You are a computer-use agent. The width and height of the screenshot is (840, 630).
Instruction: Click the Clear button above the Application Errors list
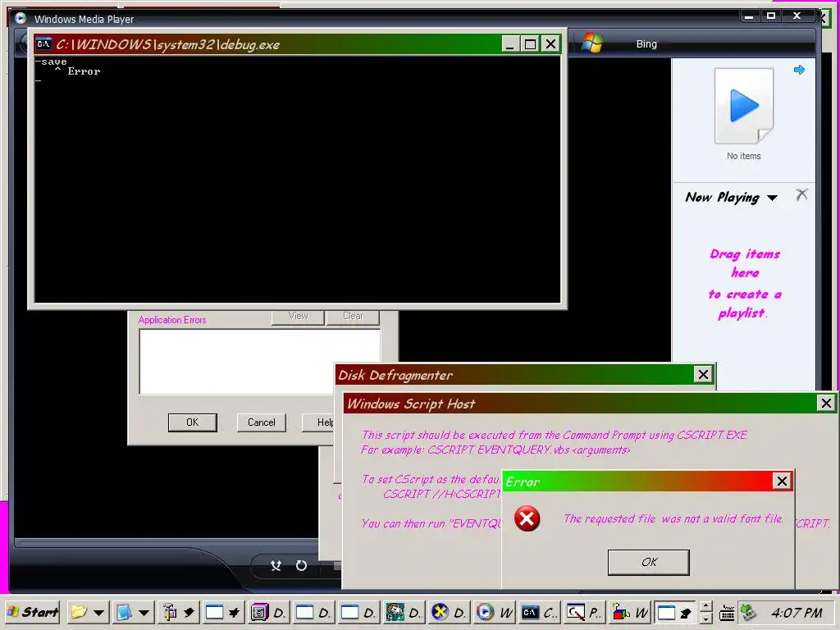[x=353, y=317]
